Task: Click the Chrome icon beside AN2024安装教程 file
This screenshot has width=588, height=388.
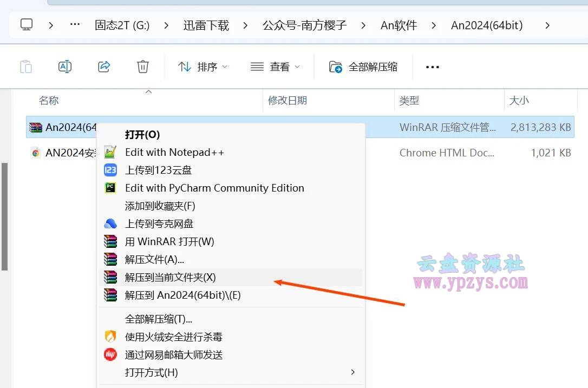Action: click(x=35, y=153)
